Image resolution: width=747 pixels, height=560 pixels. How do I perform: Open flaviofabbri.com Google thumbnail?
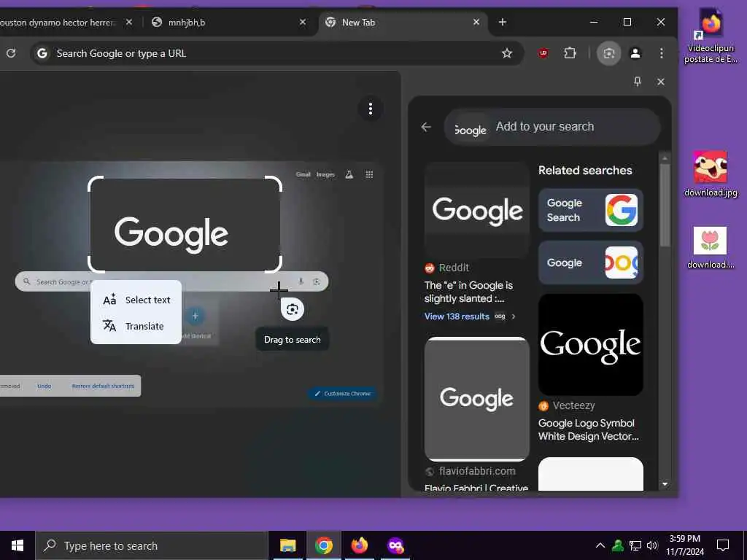coord(477,399)
